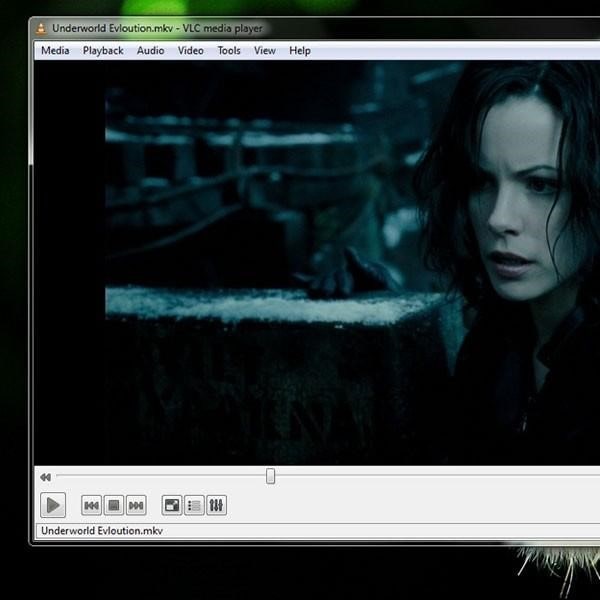Skip to the next media track
This screenshot has width=600, height=600.
[x=136, y=505]
